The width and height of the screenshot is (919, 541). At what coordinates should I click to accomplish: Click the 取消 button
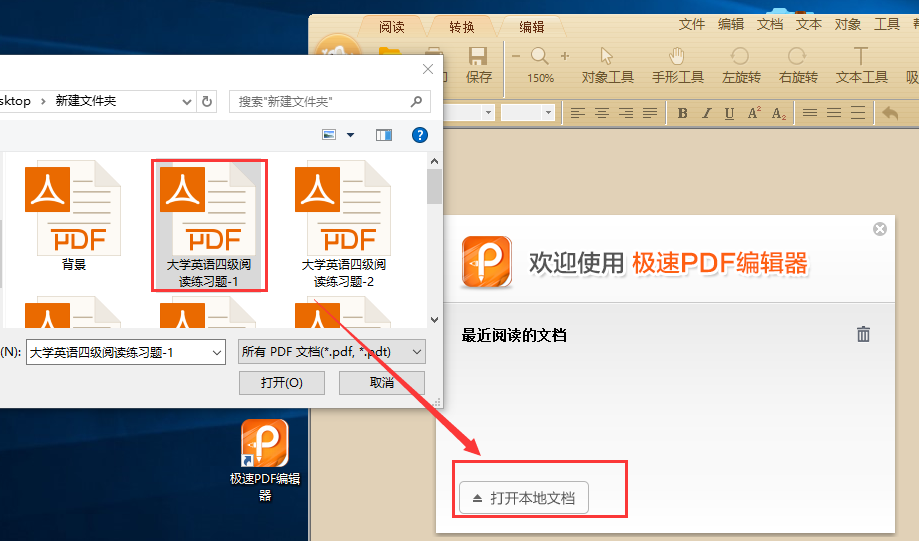(x=382, y=383)
